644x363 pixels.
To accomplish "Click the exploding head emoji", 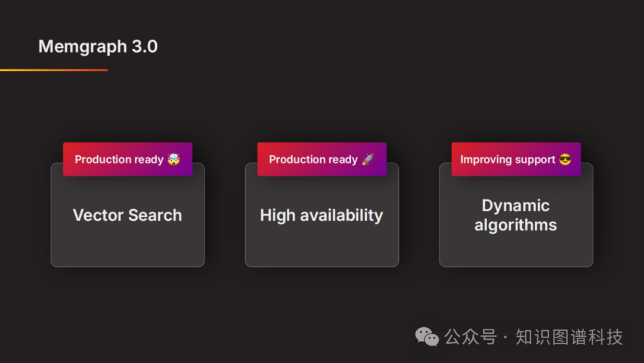I will pos(174,159).
